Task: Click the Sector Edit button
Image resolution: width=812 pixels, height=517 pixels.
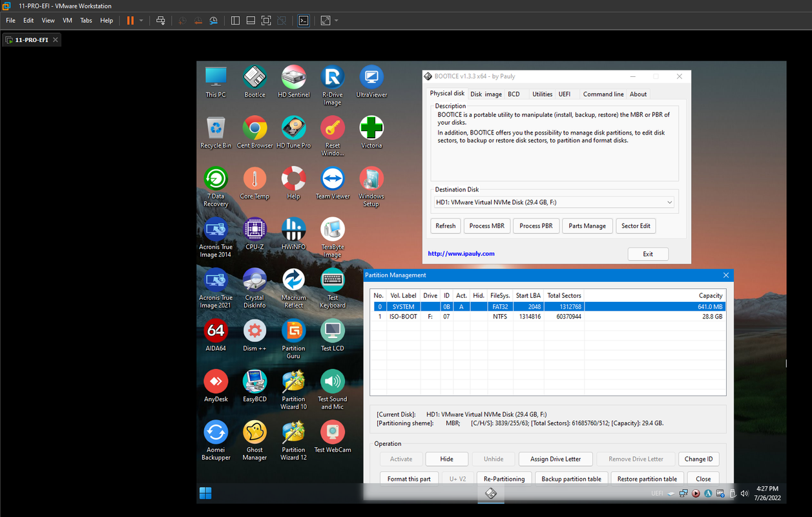Action: tap(636, 226)
